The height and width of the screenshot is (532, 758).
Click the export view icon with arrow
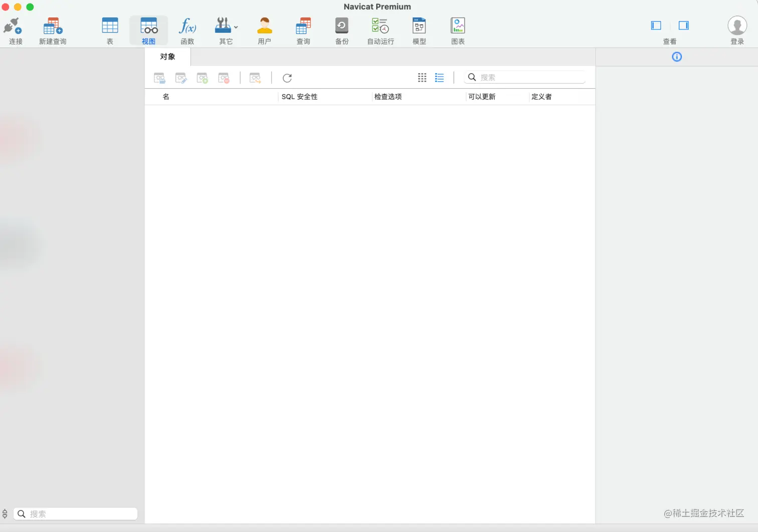[x=256, y=78]
